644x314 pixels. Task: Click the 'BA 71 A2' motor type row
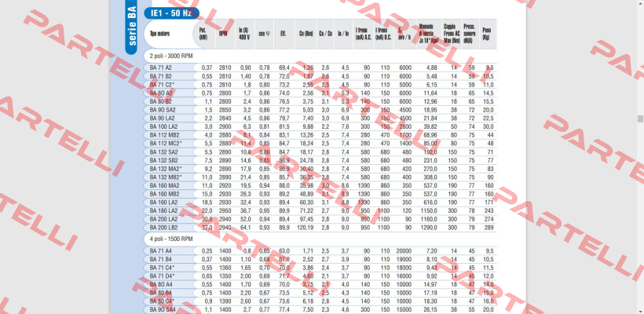(320, 68)
